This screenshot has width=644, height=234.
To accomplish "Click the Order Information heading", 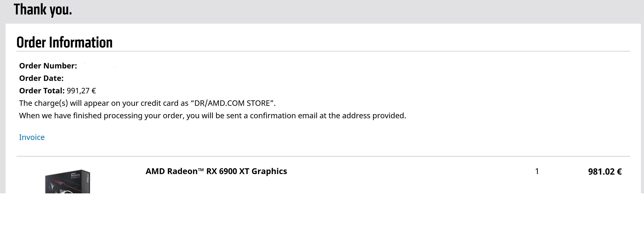I will (x=64, y=42).
